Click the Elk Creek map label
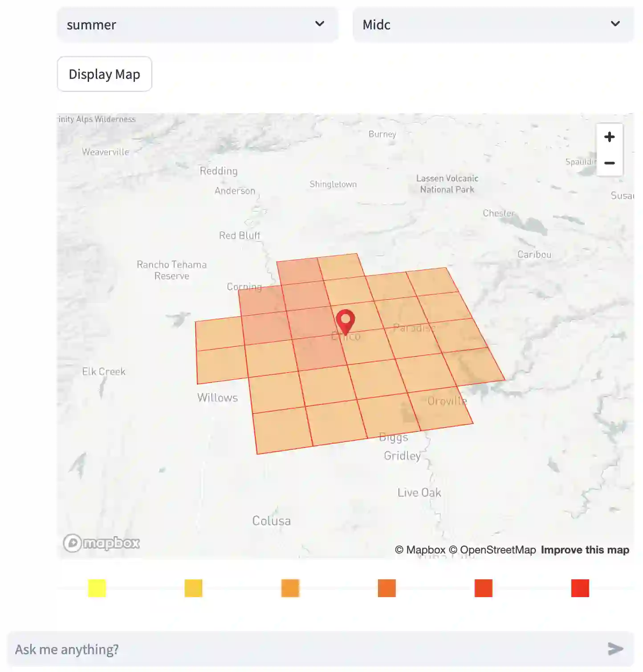This screenshot has width=643, height=672. 104,372
